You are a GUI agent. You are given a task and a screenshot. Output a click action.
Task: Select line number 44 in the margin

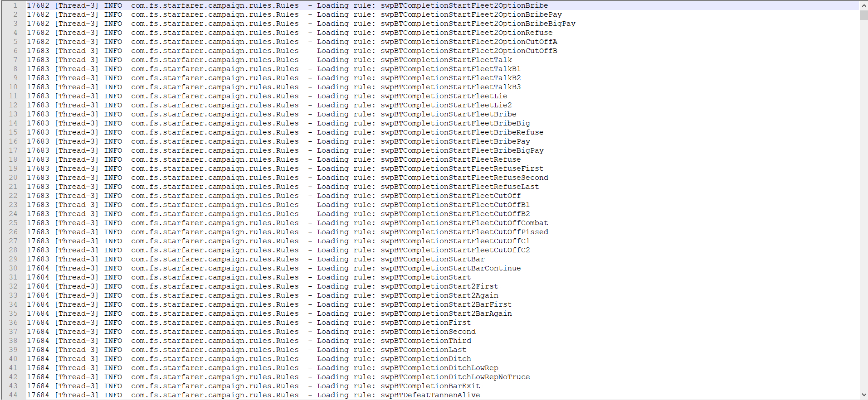click(13, 395)
